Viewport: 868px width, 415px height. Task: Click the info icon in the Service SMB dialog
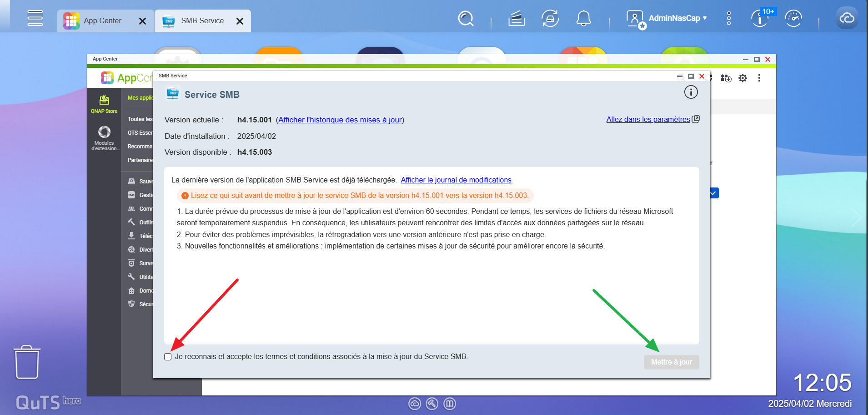click(x=691, y=92)
